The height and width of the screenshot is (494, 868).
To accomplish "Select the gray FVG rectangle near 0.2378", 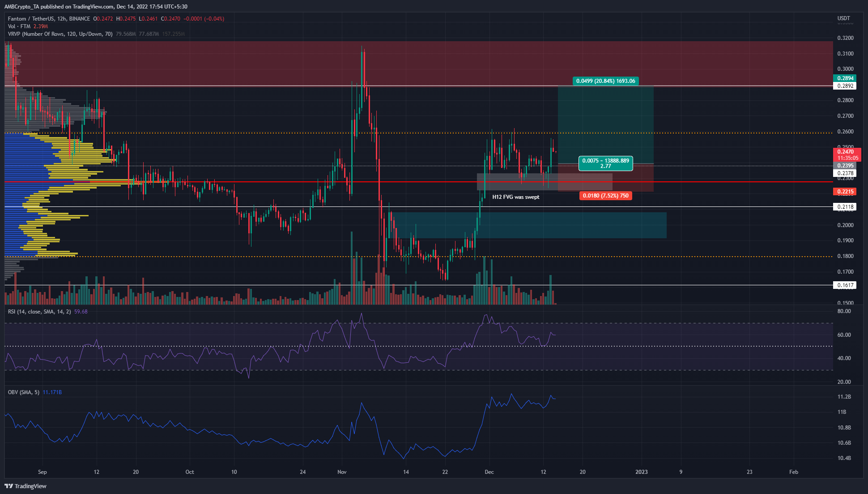I will [545, 182].
